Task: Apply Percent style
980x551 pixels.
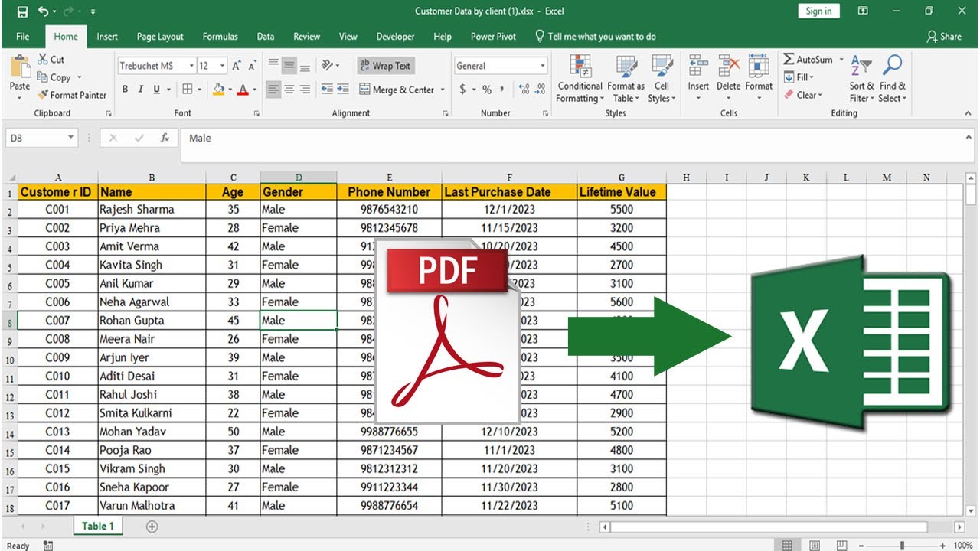Action: [x=487, y=90]
